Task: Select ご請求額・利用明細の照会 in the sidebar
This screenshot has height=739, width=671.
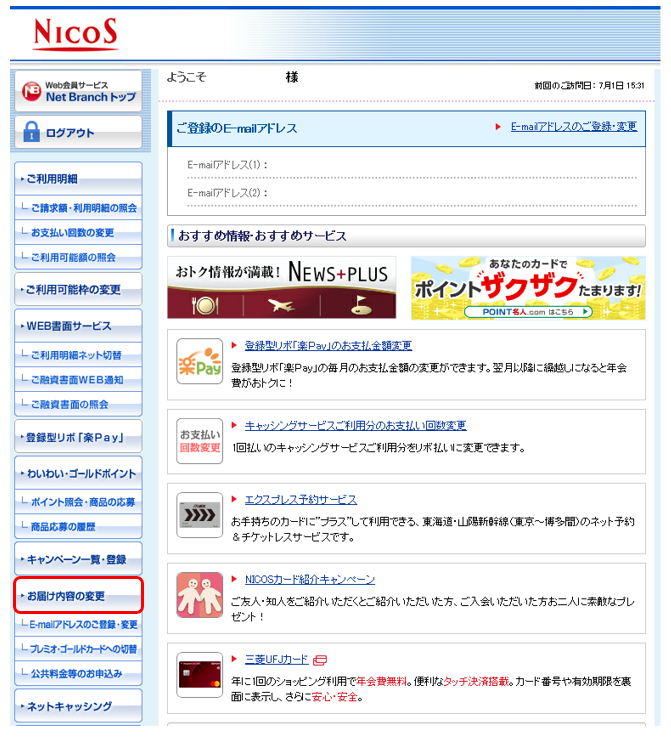Action: (x=78, y=207)
